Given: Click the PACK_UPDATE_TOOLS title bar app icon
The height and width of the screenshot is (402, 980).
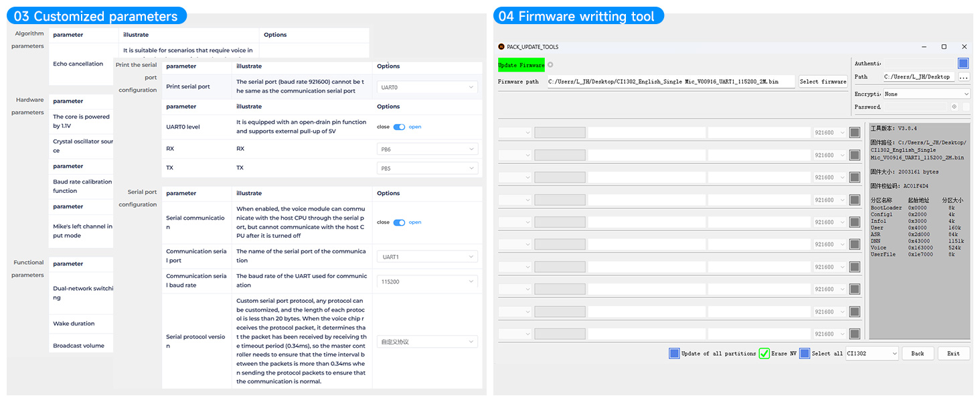Looking at the screenshot, I should click(501, 47).
